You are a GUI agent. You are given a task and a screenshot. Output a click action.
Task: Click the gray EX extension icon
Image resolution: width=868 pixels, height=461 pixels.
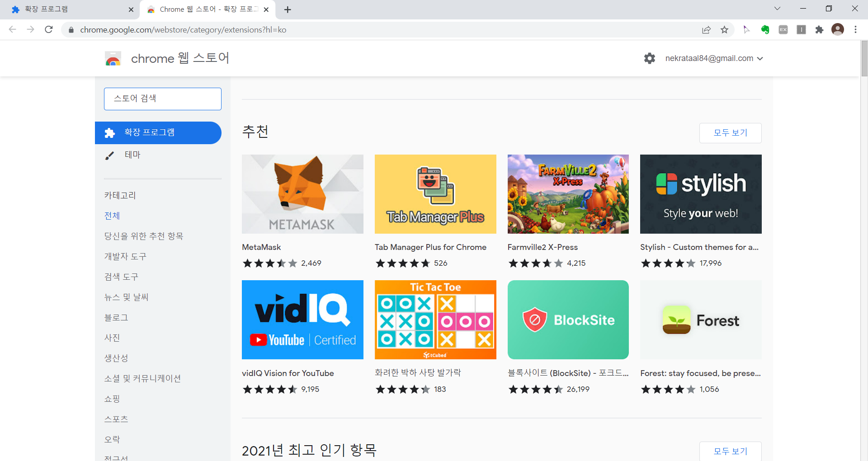783,30
